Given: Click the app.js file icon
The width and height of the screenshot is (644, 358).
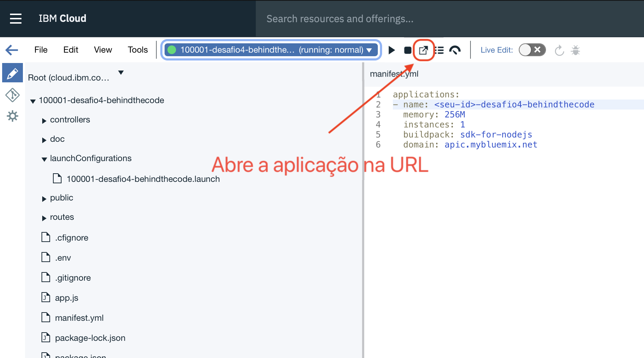Looking at the screenshot, I should click(46, 297).
